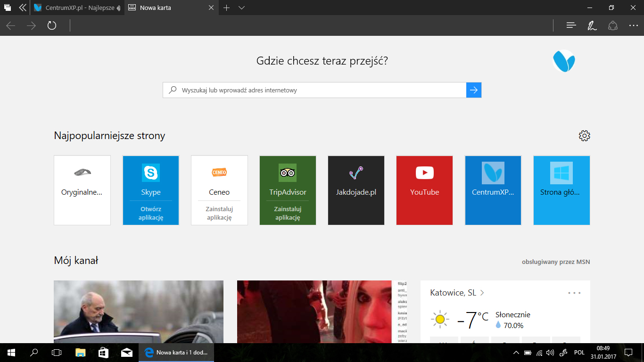Open taskbar search magnifier
This screenshot has height=362, width=644.
pyautogui.click(x=34, y=352)
